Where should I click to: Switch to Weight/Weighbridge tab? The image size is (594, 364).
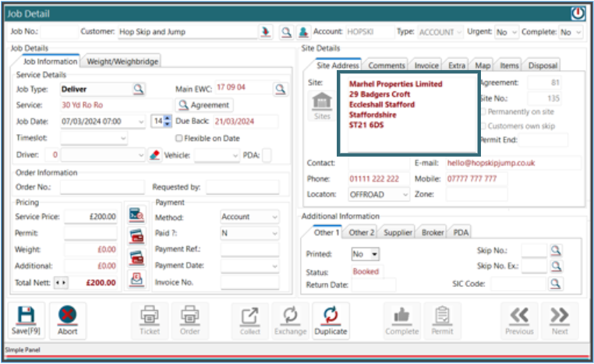click(122, 62)
